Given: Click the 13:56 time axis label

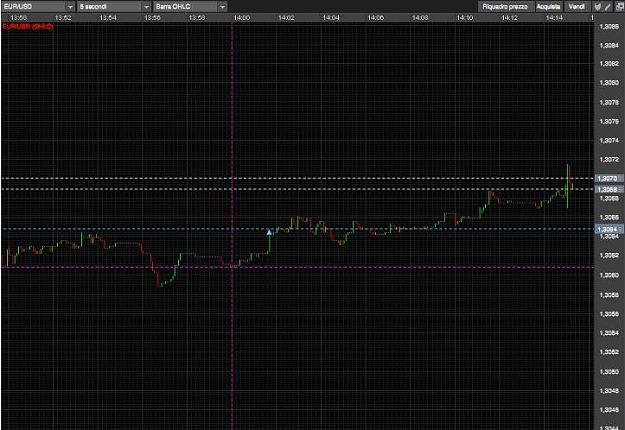Looking at the screenshot, I should point(152,18).
